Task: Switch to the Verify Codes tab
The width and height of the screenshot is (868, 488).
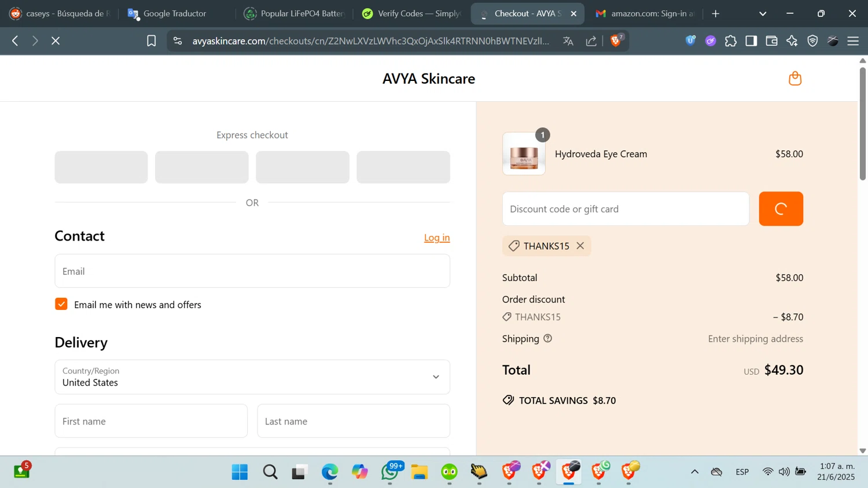Action: 412,13
